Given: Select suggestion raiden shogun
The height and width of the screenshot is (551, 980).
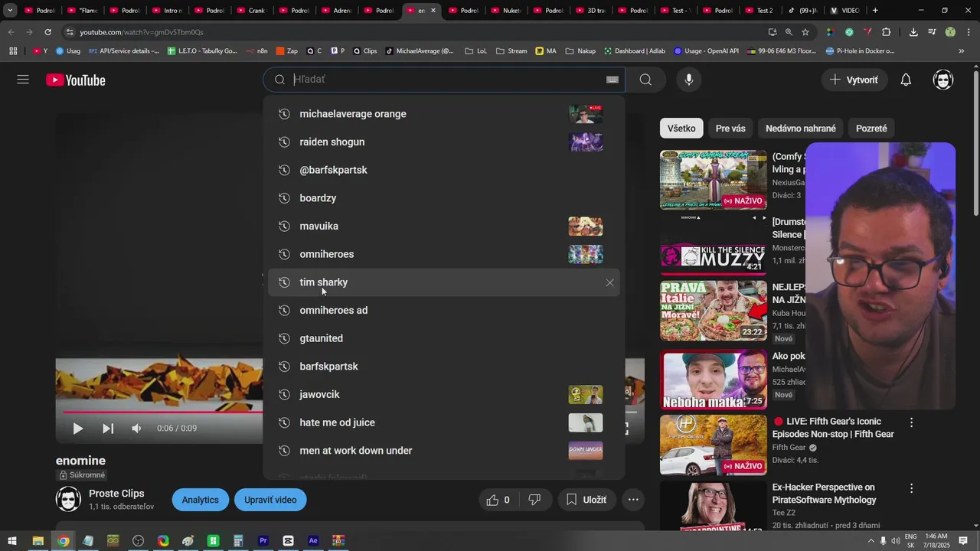Looking at the screenshot, I should point(444,142).
